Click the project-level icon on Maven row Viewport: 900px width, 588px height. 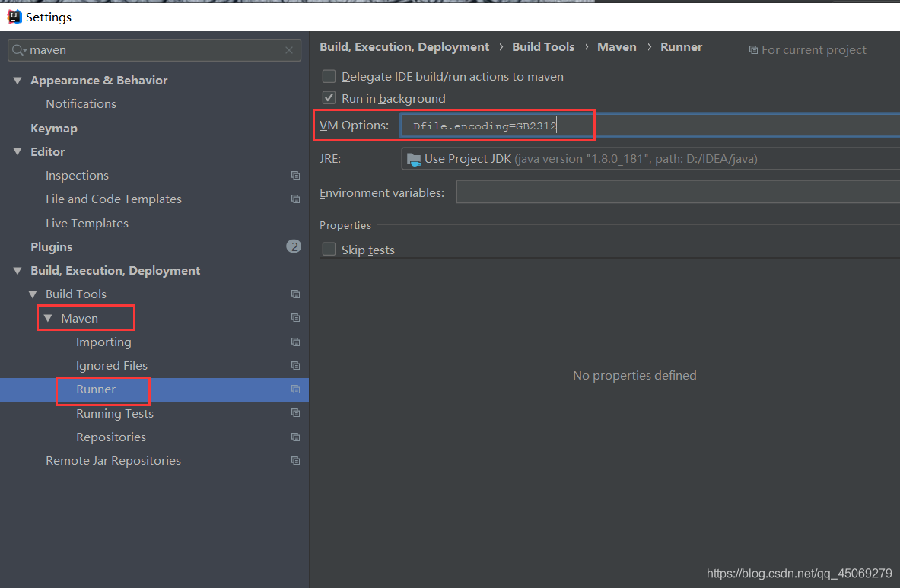(296, 318)
